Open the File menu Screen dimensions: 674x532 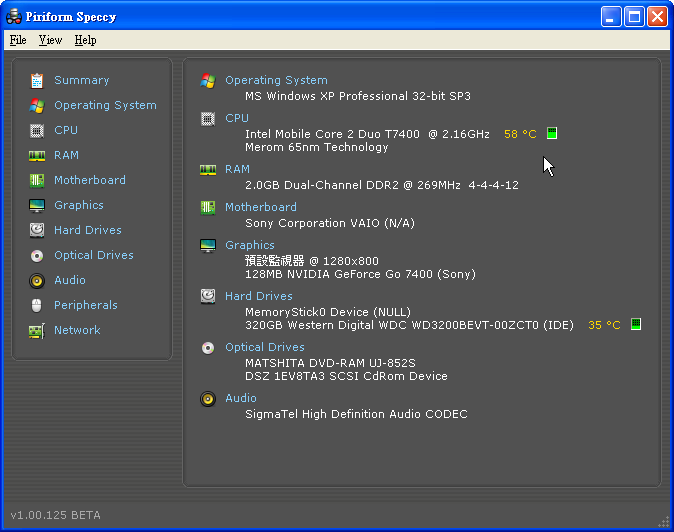pyautogui.click(x=18, y=40)
